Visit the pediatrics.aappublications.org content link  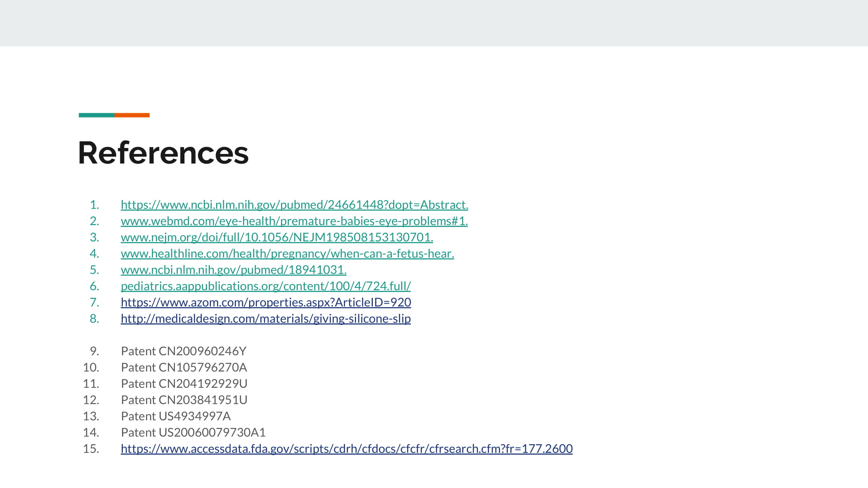[266, 286]
